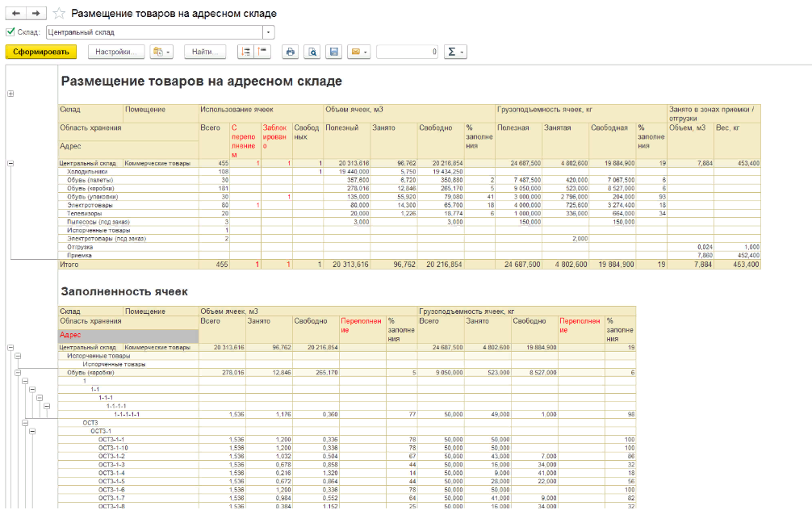
Task: Click the print report icon
Action: 291,52
